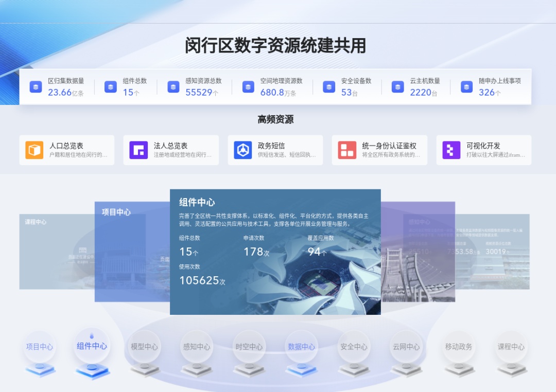Click the pedestal under 安全中心 bubble
This screenshot has height=392, width=556.
[355, 369]
